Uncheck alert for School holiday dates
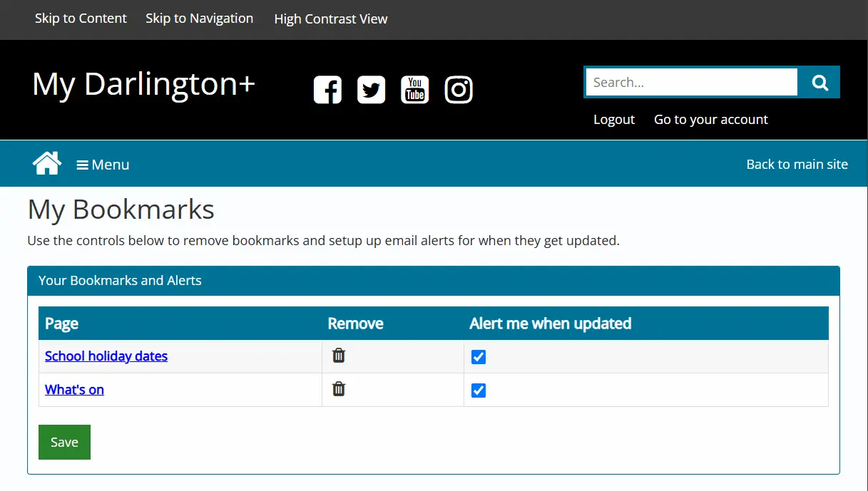This screenshot has width=868, height=491. pos(479,357)
